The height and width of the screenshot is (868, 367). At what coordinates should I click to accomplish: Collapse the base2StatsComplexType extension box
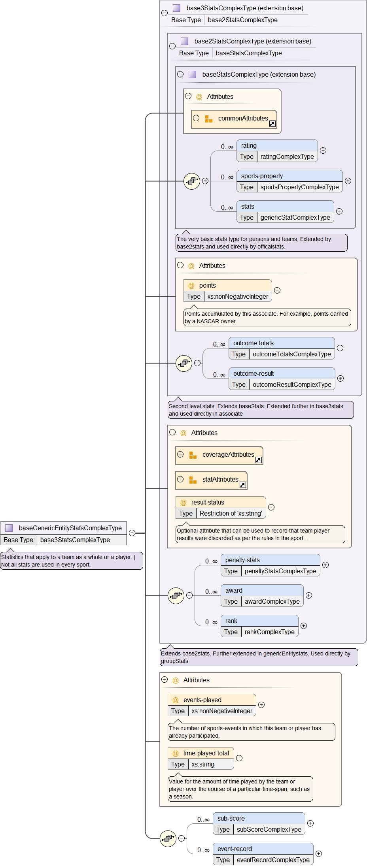click(x=172, y=46)
